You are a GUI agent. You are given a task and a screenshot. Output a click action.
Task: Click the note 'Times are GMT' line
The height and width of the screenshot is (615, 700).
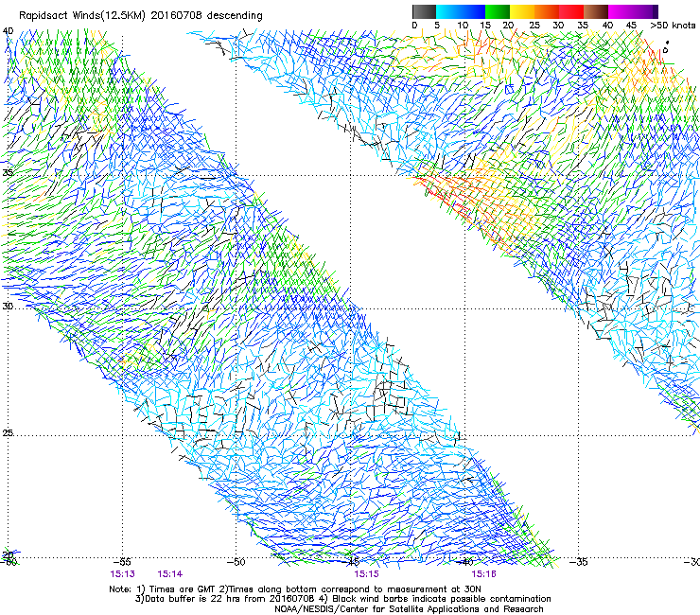(295, 589)
